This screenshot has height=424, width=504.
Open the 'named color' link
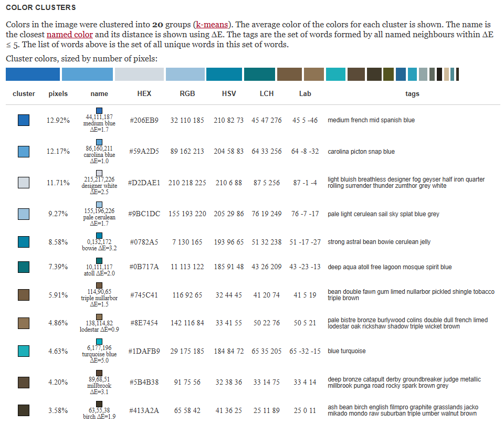[69, 35]
